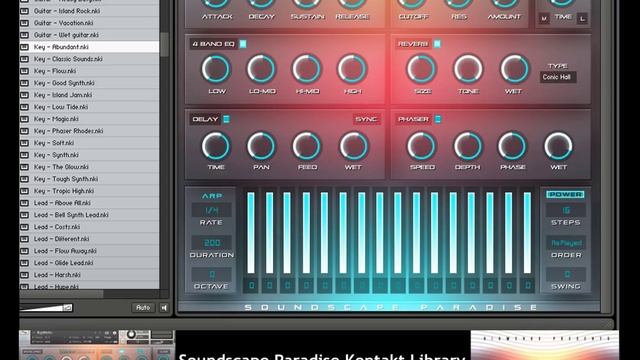Open the Reverb Type Conic Hall dropdown
Viewport: 640px width, 360px height.
coord(558,77)
